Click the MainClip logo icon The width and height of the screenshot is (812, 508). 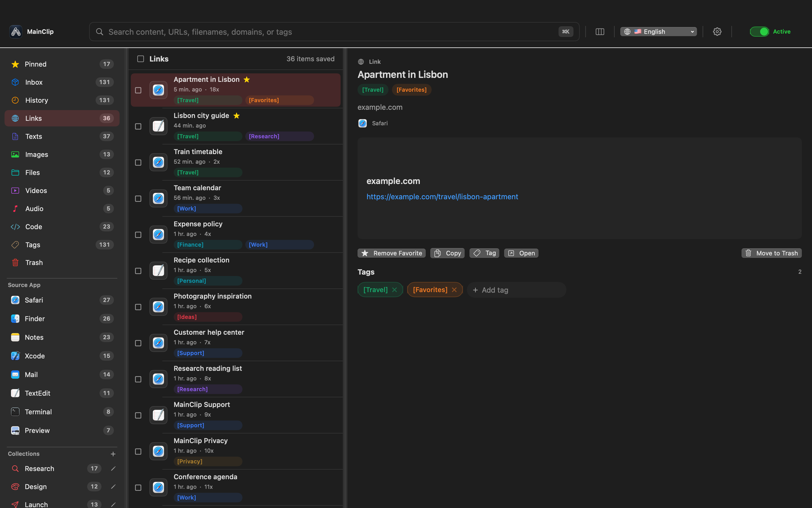(16, 32)
